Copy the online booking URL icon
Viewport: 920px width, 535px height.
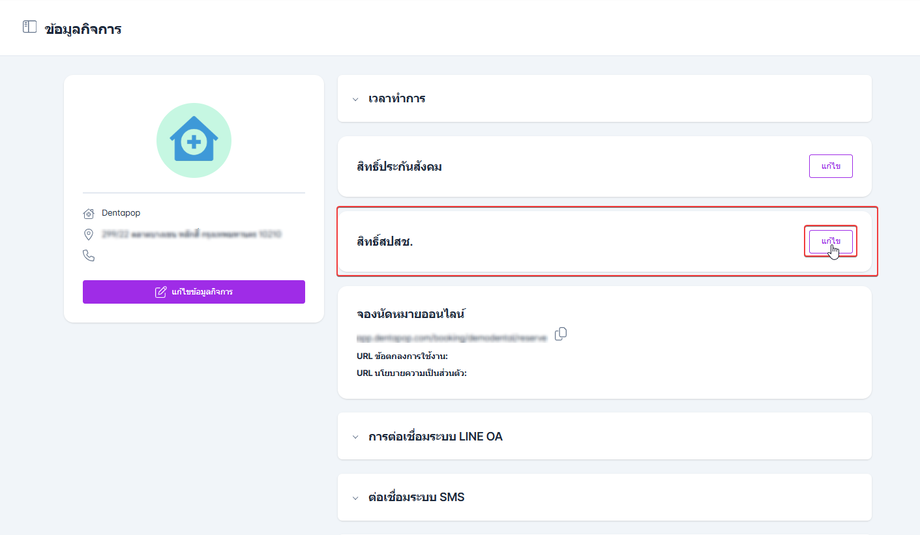(x=561, y=334)
